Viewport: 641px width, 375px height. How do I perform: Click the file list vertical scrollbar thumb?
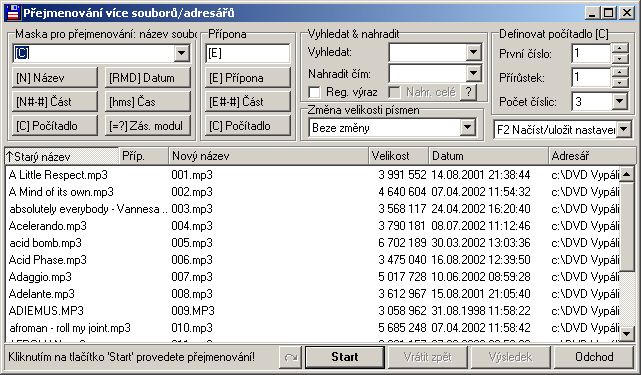pyautogui.click(x=627, y=227)
